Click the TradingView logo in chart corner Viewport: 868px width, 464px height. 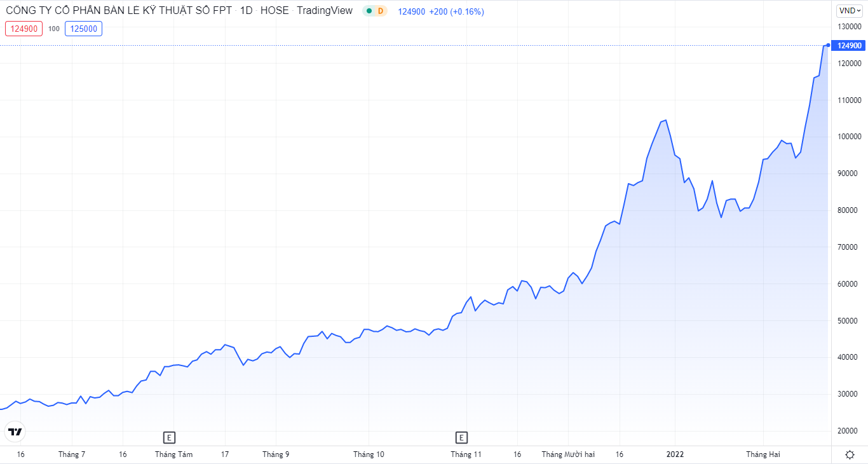pyautogui.click(x=14, y=432)
